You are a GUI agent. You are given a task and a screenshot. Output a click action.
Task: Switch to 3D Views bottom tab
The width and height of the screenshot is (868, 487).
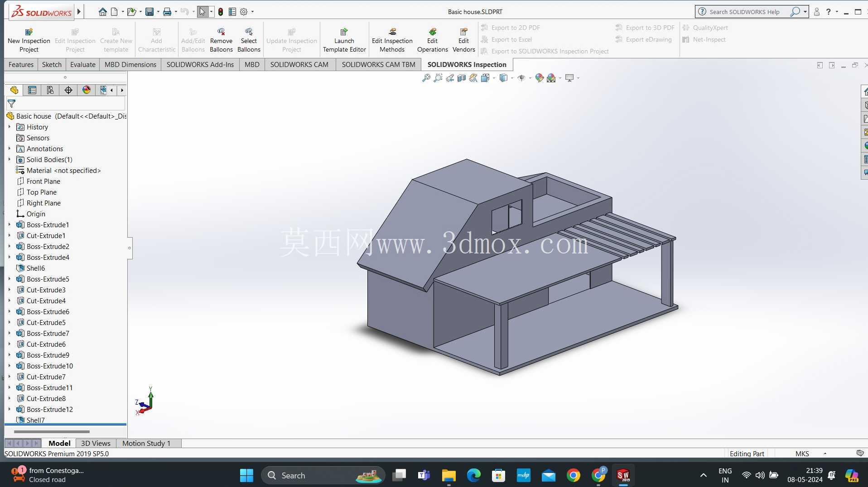96,444
